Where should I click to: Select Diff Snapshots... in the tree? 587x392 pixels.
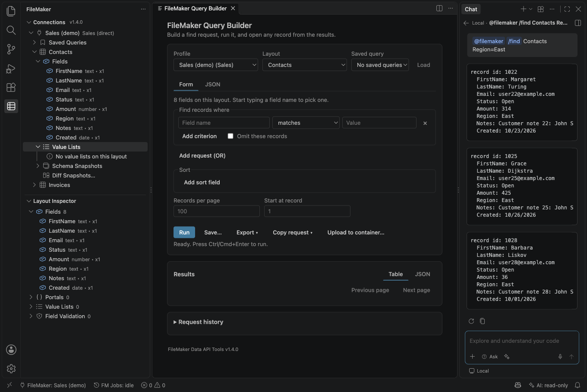[x=74, y=175]
